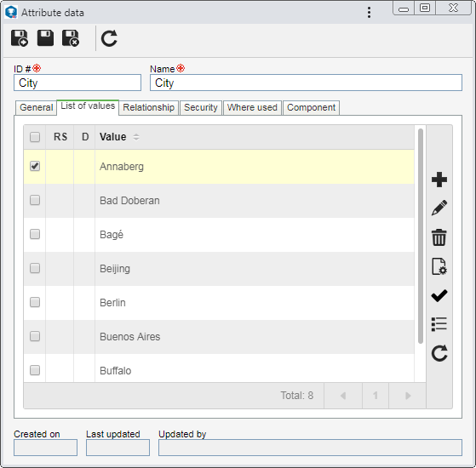Image resolution: width=476 pixels, height=468 pixels.
Task: Select the Bad Doberan value text
Action: coord(129,201)
